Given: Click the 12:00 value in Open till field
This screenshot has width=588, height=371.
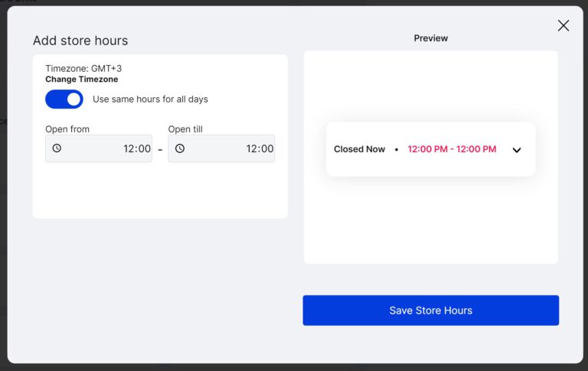Looking at the screenshot, I should click(260, 148).
